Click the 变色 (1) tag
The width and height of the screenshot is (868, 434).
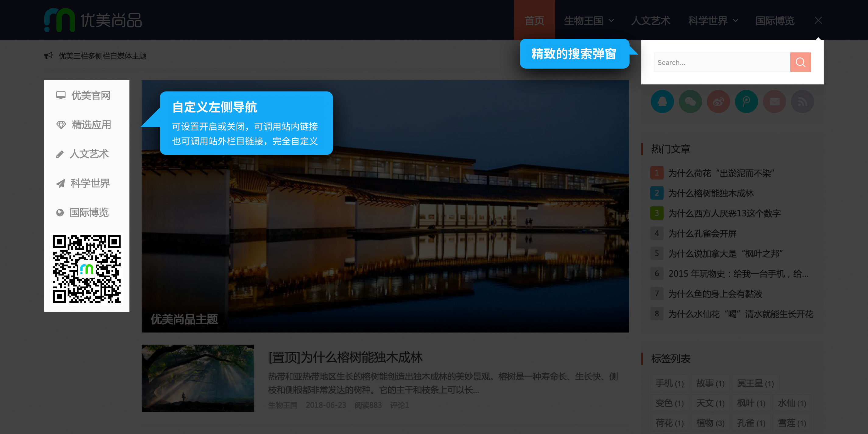pos(669,403)
